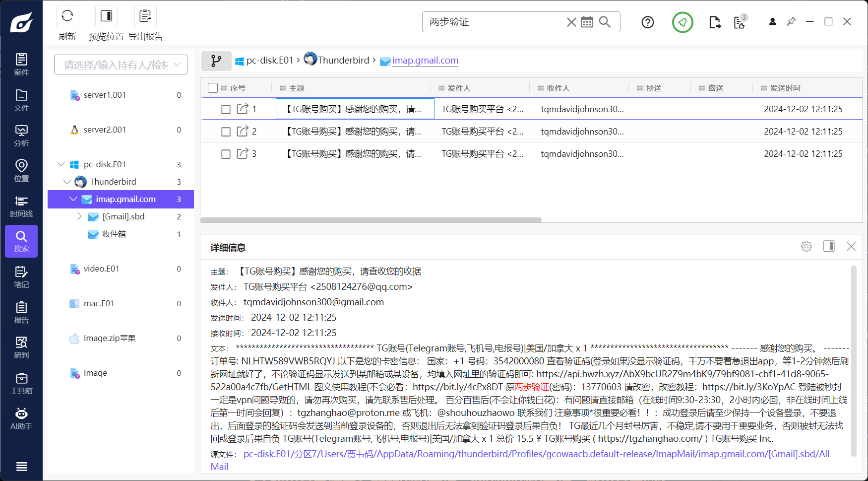Click the detail panel vertical scrollbar
The height and width of the screenshot is (481, 868).
click(x=854, y=361)
